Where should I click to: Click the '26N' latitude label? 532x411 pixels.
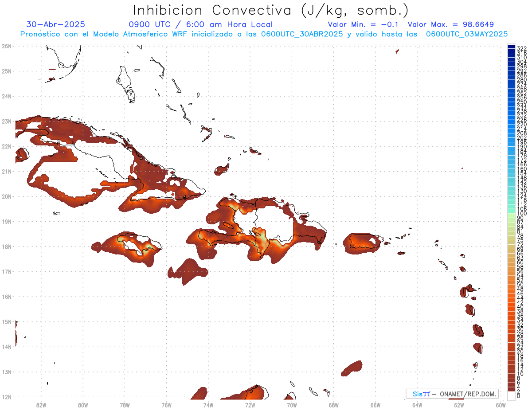coord(7,46)
